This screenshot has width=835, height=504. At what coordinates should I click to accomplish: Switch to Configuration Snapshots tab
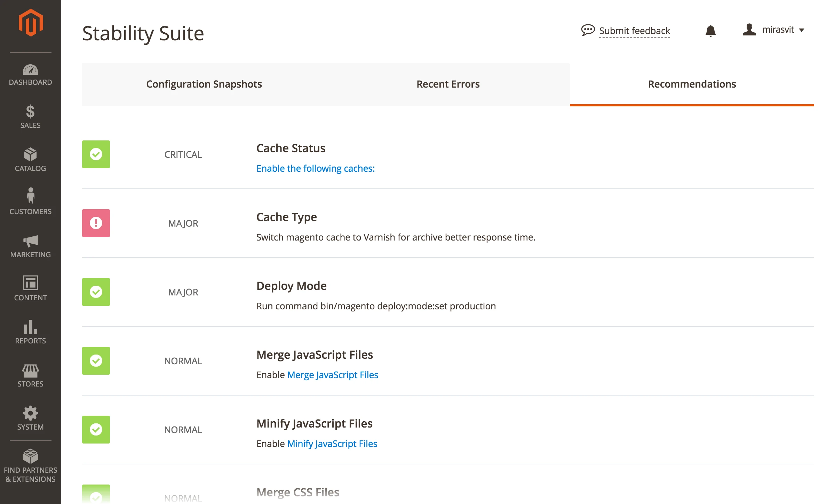point(204,84)
